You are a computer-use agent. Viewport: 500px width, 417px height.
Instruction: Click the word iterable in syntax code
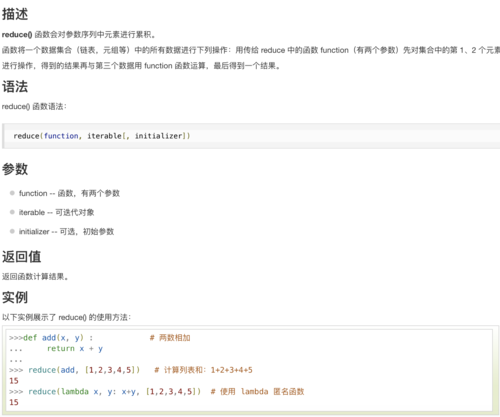click(x=104, y=136)
